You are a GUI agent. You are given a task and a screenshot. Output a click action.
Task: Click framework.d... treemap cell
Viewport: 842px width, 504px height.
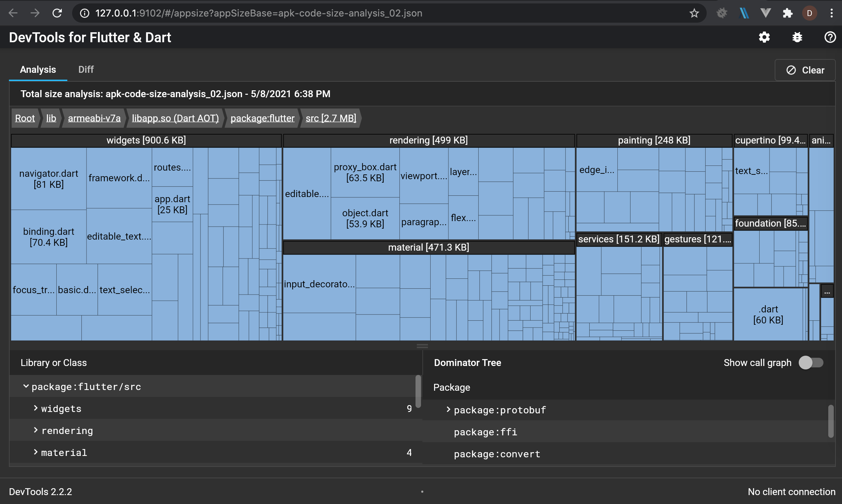click(119, 178)
